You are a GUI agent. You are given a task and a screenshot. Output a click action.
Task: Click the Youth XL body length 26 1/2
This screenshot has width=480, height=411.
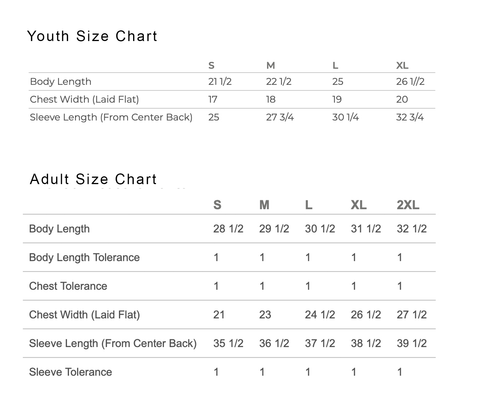coord(410,82)
